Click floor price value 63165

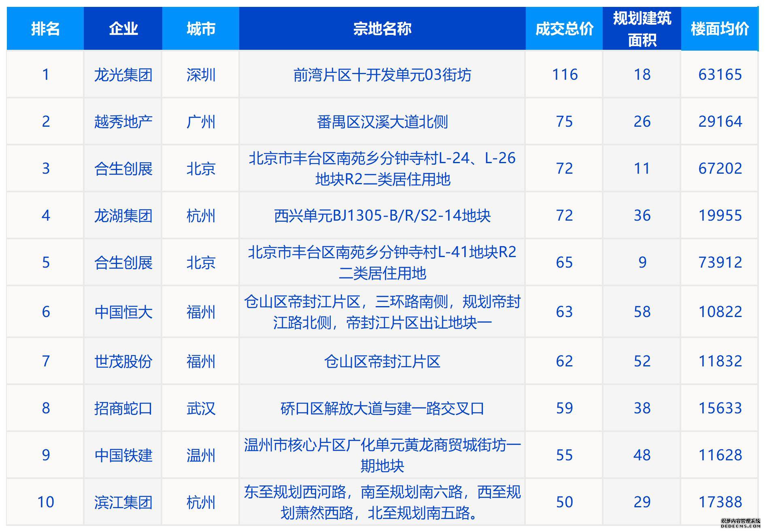tap(720, 74)
